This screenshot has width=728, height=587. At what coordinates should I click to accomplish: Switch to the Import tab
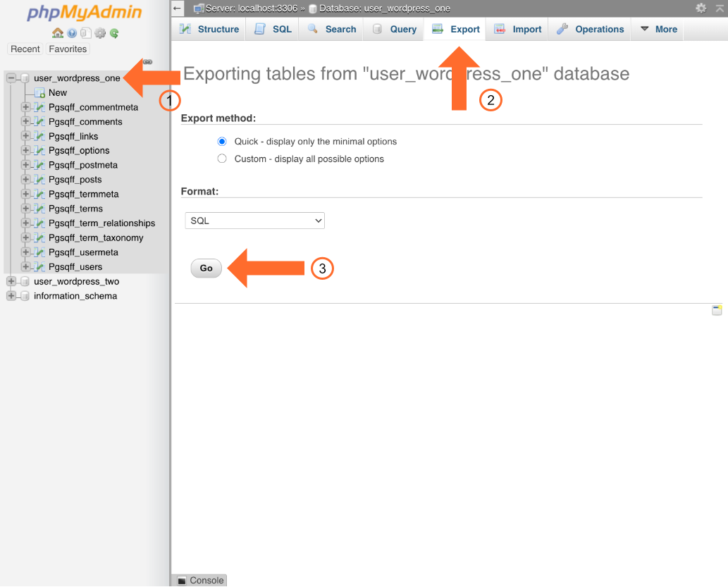click(518, 30)
